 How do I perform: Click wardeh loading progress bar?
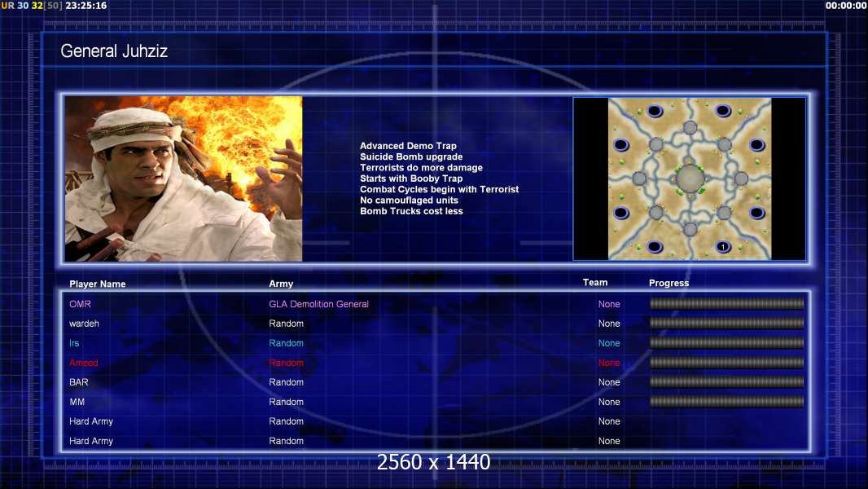coord(726,323)
